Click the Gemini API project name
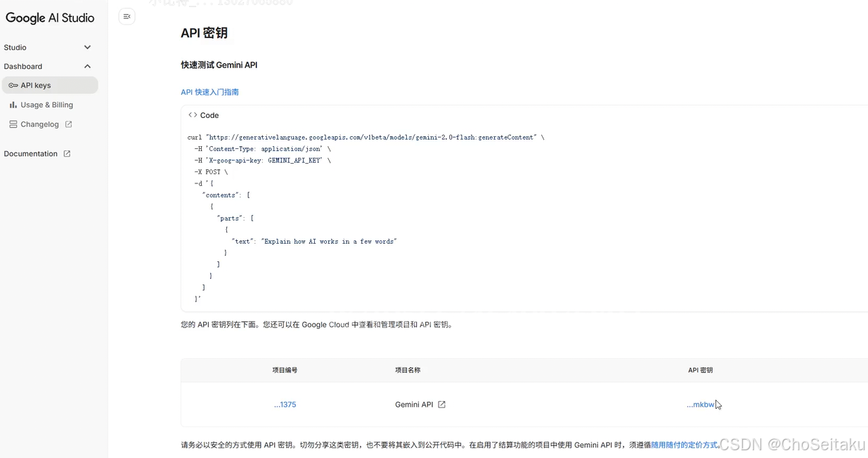 [x=414, y=405]
